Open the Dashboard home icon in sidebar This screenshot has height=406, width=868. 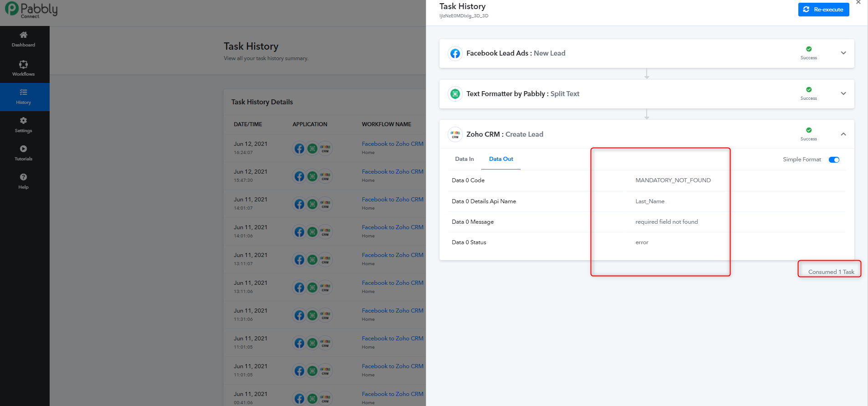coord(23,35)
